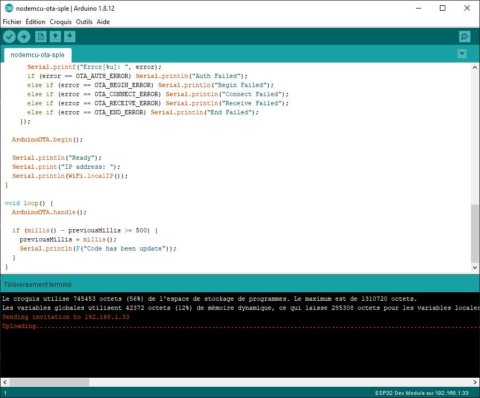
Task: Open the Croquis menu
Action: pos(61,22)
